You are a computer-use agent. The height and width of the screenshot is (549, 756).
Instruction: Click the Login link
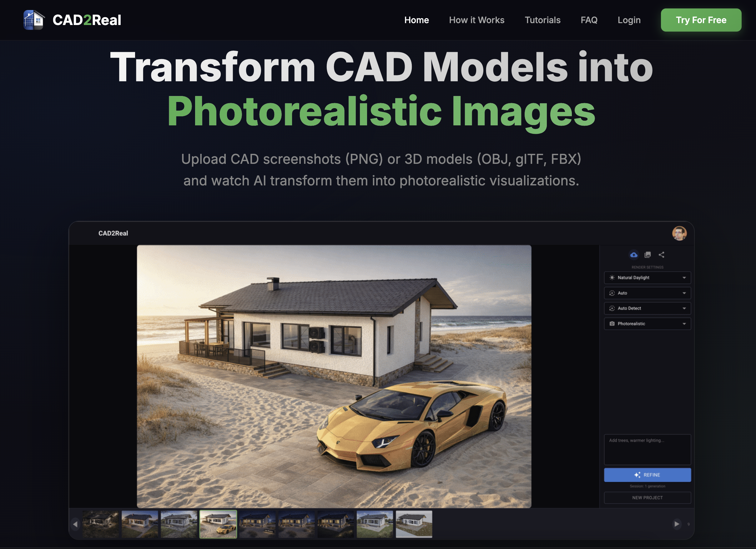pyautogui.click(x=629, y=20)
